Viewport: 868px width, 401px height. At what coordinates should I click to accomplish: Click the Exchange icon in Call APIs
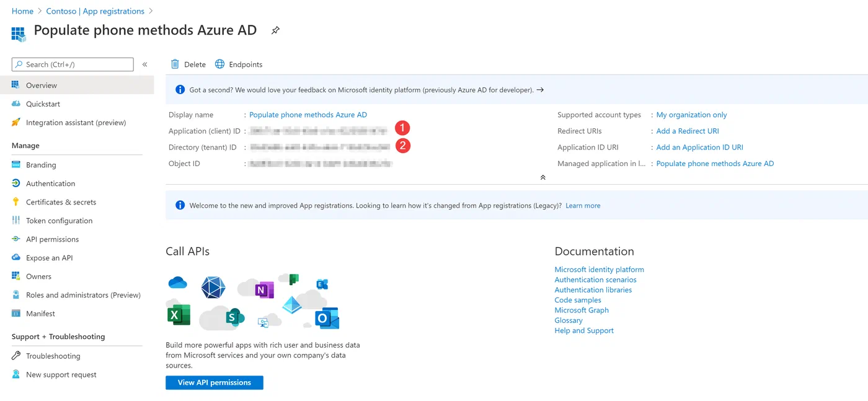[322, 284]
